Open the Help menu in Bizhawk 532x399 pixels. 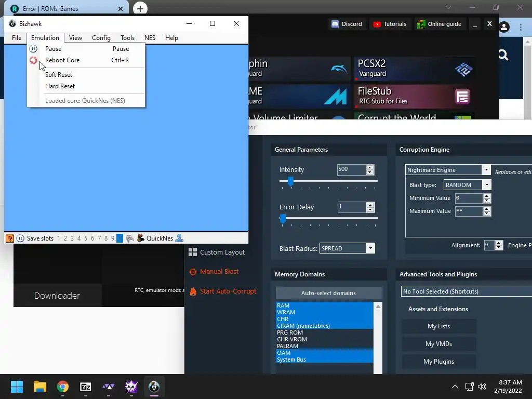(x=171, y=37)
